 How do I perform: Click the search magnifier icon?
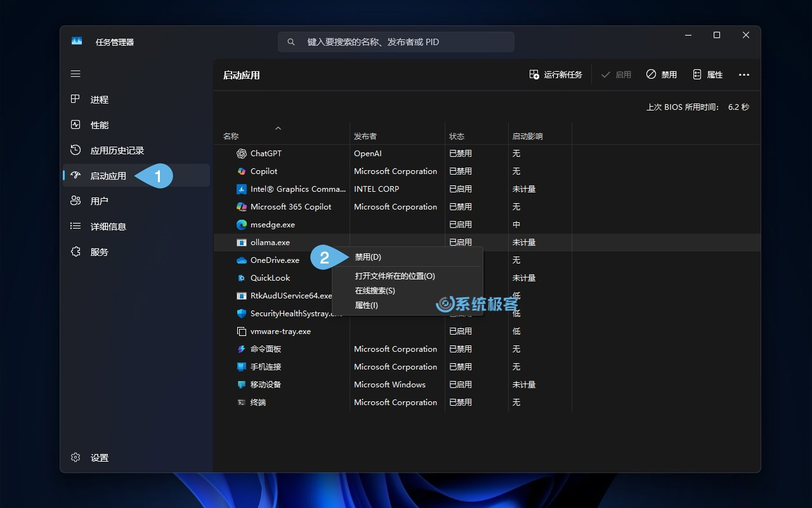(291, 42)
